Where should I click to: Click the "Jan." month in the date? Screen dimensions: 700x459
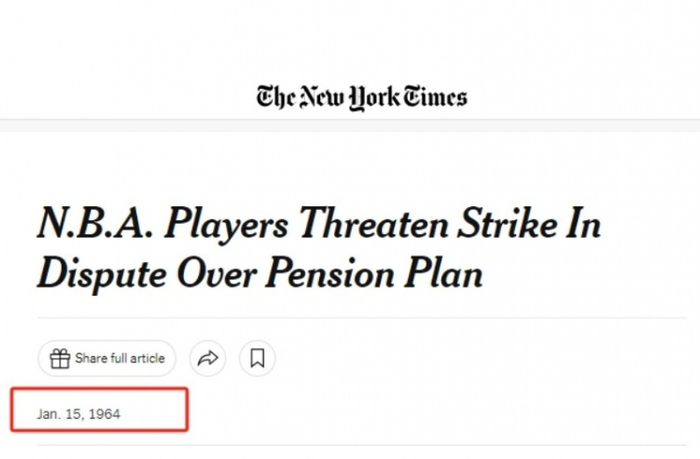(49, 413)
